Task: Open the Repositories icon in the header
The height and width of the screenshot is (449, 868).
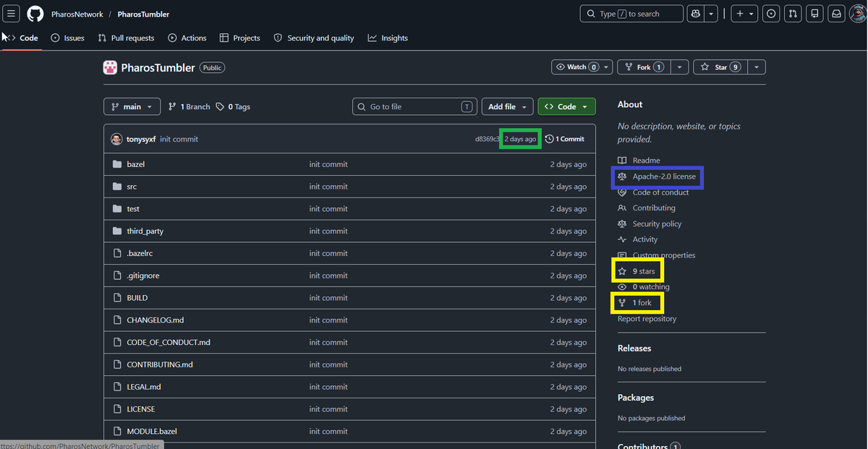Action: (814, 14)
